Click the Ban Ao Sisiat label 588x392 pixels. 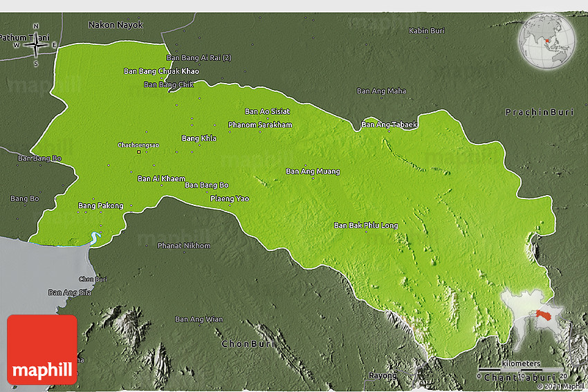pos(267,111)
